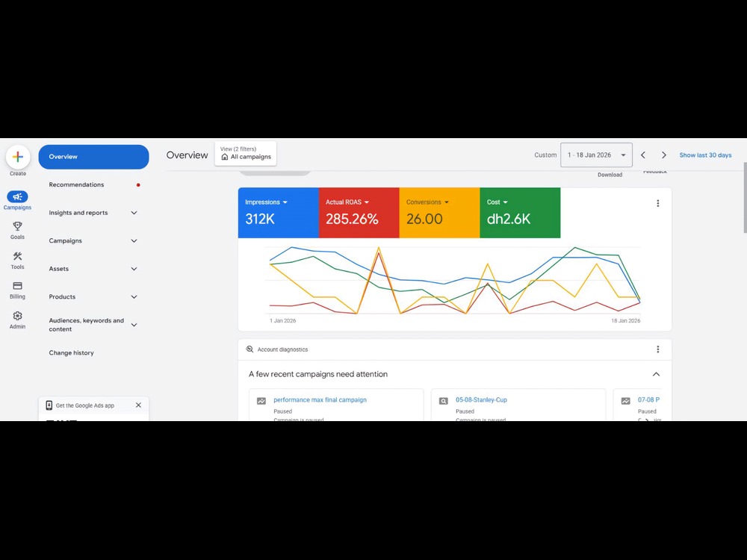Click the 05-08-Stanley-Cup search campaign icon

(x=444, y=401)
